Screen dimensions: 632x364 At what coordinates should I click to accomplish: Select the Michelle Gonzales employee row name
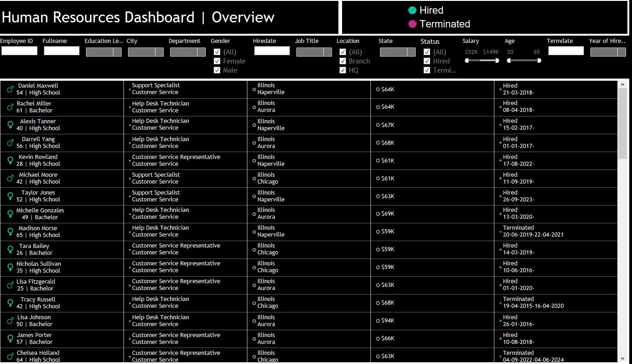click(40, 211)
